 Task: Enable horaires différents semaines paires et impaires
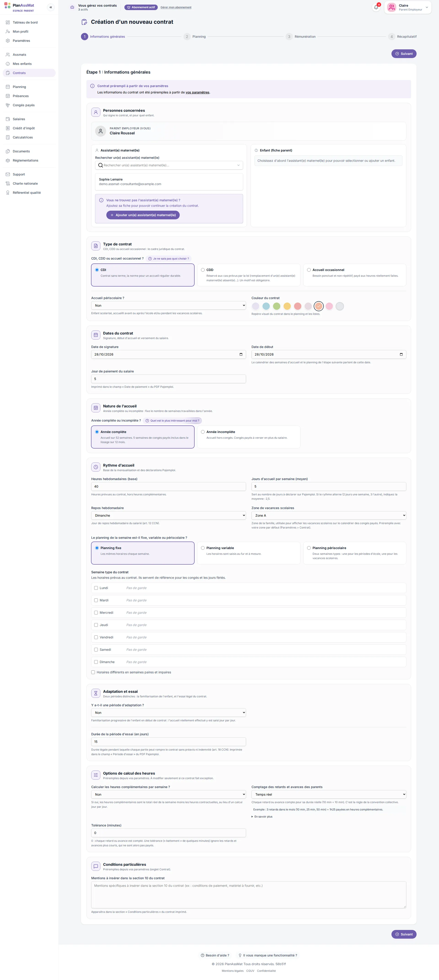tap(93, 672)
